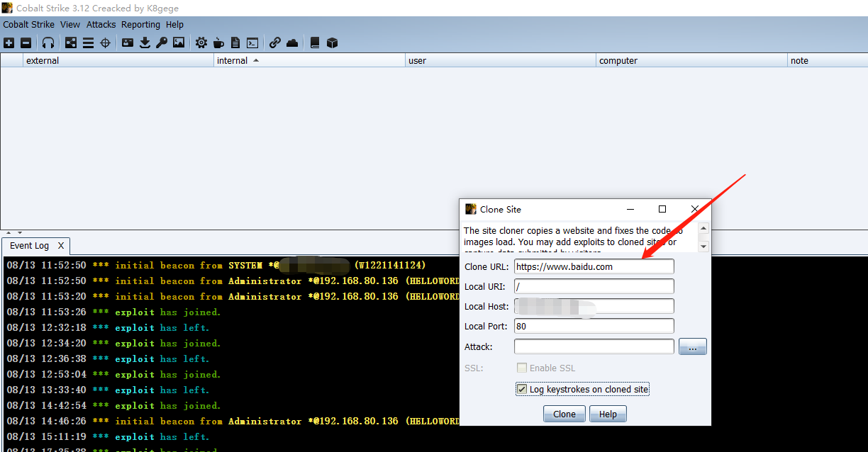Sort sessions by the note column

coord(828,61)
